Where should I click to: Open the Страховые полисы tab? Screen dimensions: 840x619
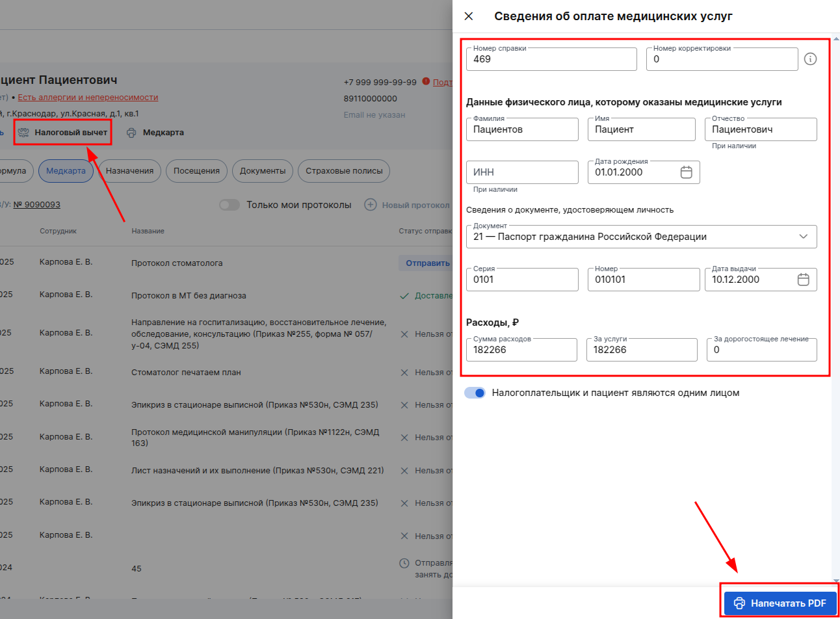coord(344,171)
